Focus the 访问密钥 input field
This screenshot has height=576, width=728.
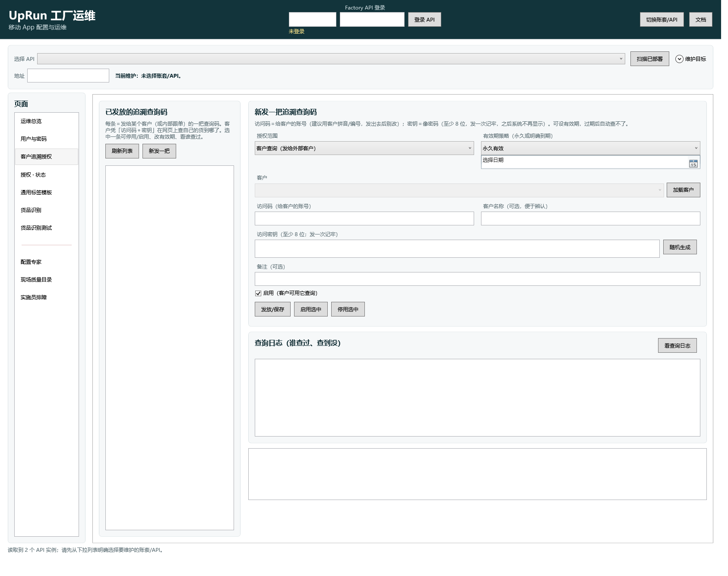457,249
